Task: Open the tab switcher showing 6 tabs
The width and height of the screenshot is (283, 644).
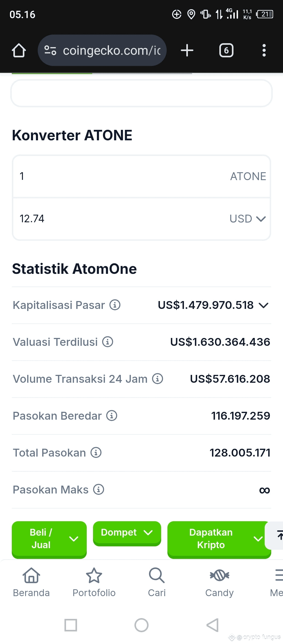Action: [x=226, y=50]
